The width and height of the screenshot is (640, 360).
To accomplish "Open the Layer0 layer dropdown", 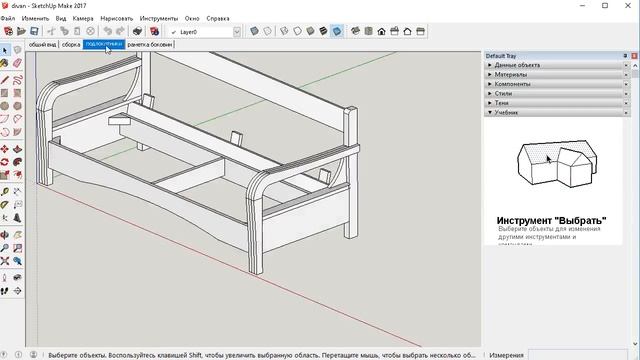I will pos(237,32).
